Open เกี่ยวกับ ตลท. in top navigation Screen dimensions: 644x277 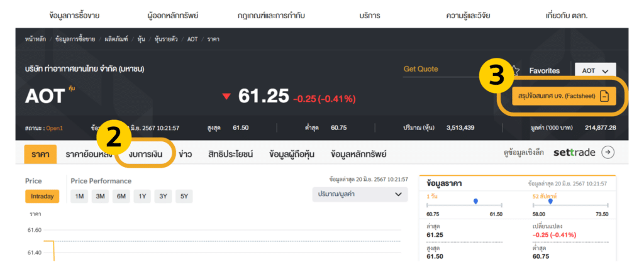point(567,16)
